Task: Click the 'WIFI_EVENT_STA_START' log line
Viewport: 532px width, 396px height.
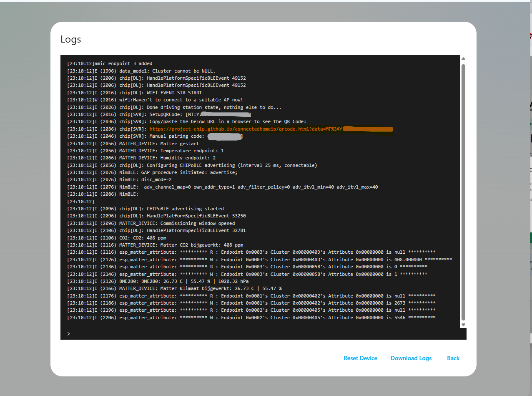Action: 134,93
